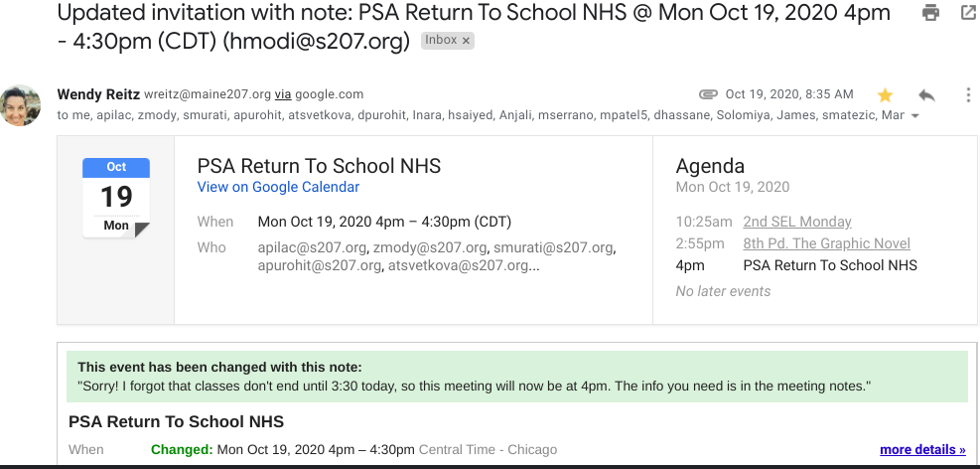The width and height of the screenshot is (980, 469).
Task: Click Wendy Reitz's profile picture
Action: point(21,105)
